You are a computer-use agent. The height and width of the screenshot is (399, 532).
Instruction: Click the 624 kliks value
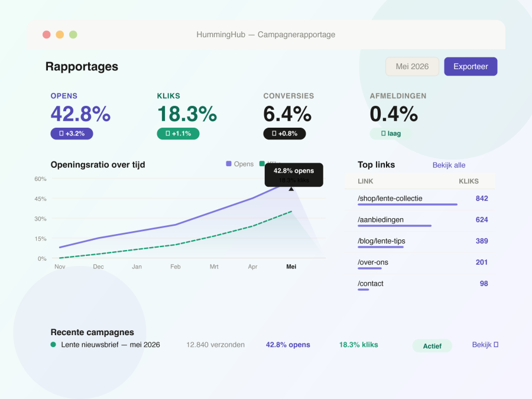tap(482, 220)
